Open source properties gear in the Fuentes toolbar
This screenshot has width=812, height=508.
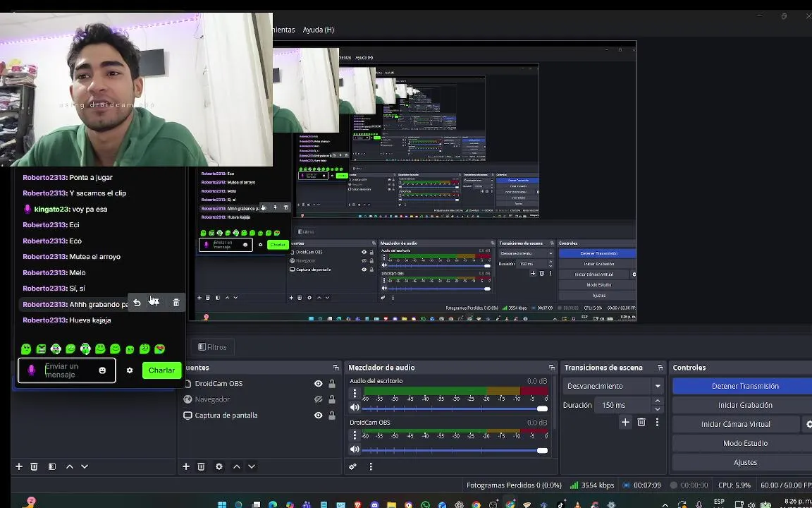tap(219, 466)
